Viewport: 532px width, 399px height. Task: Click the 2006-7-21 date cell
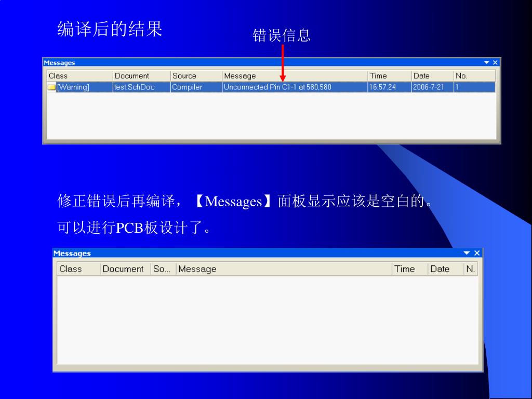pyautogui.click(x=432, y=87)
